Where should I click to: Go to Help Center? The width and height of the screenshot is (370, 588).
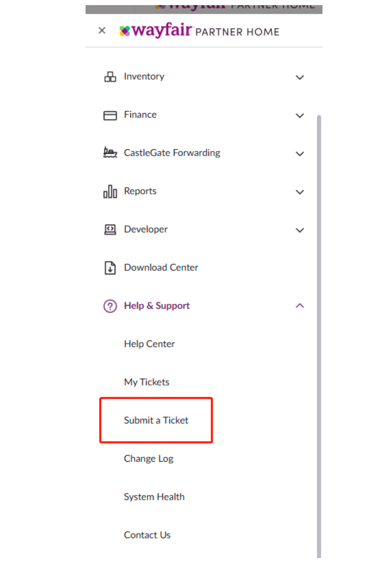tap(150, 344)
